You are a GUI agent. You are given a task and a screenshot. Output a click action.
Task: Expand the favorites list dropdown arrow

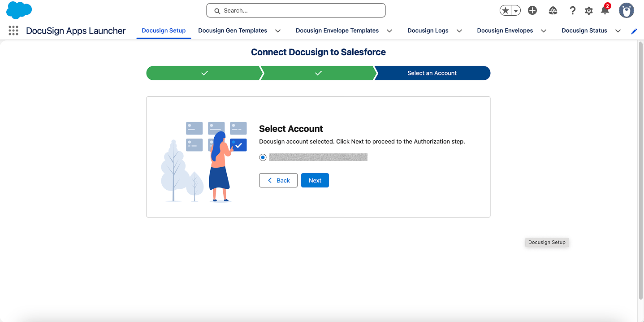516,11
